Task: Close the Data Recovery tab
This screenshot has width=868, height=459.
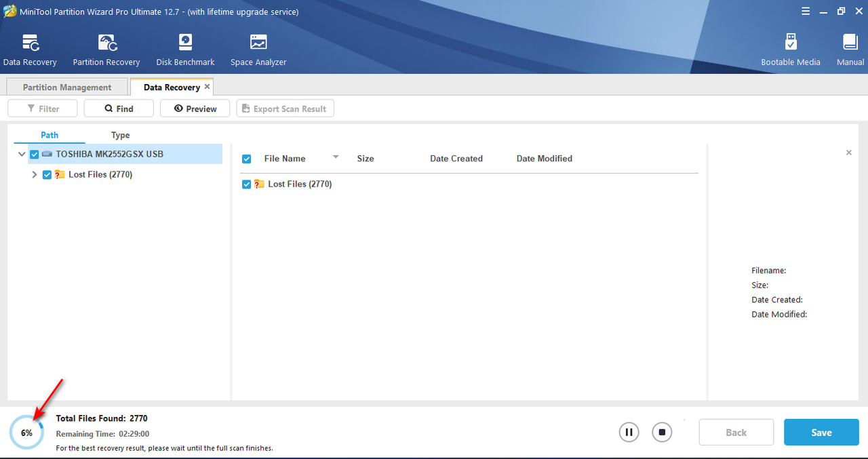Action: coord(208,87)
